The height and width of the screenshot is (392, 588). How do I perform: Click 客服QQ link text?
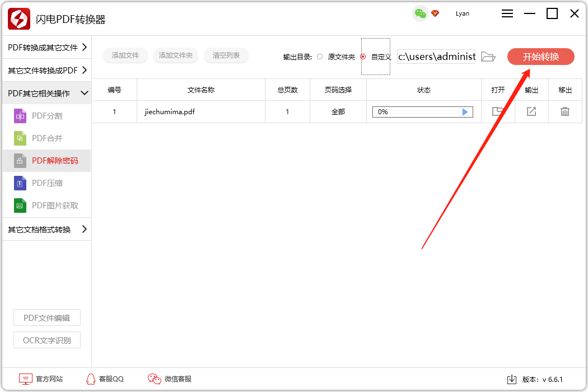coord(111,379)
